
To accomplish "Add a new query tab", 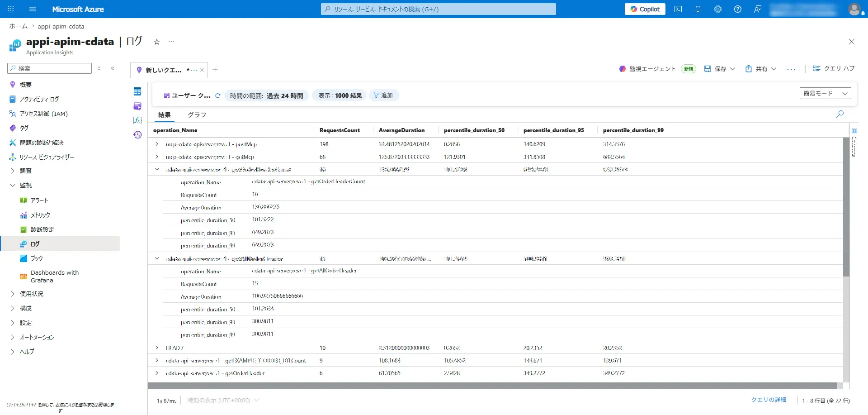I will coord(215,70).
